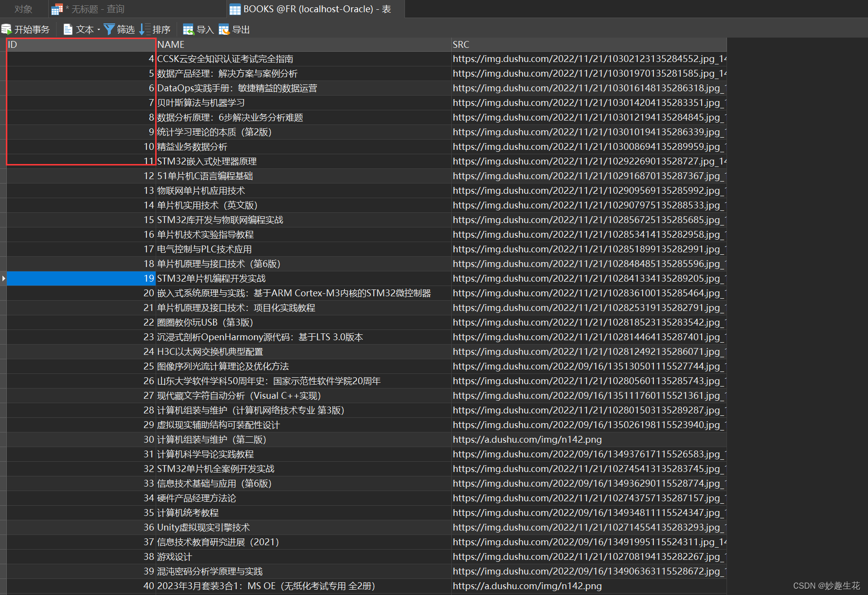Select the highlighted ID cell 19
Screen dimensions: 868x595
[81, 278]
